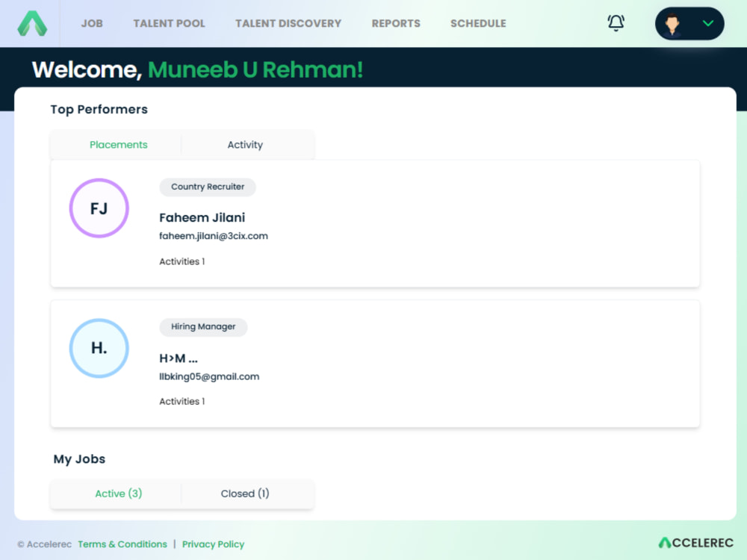Click email faheem.jilani@3cix.com
Image resolution: width=747 pixels, height=560 pixels.
(214, 236)
